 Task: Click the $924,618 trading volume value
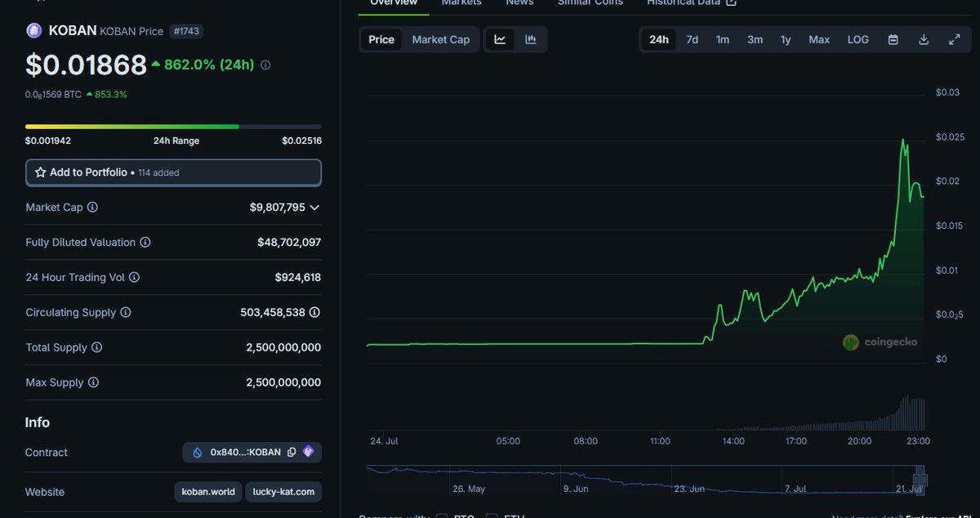[298, 278]
